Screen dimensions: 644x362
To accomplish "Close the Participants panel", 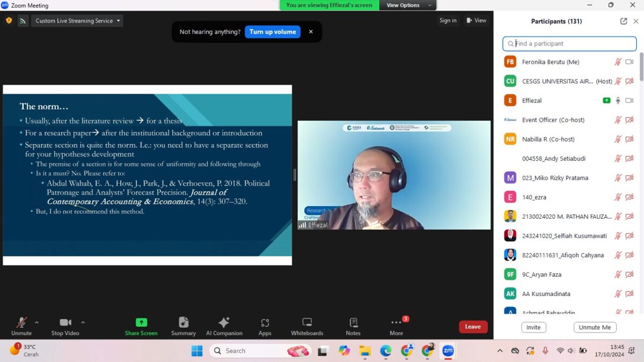I will click(636, 21).
